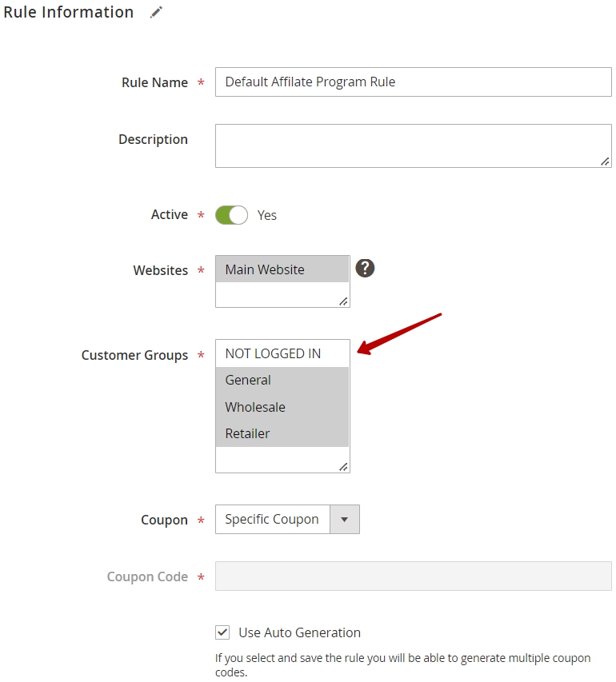Click the pencil edit icon beside Rule Information

pyautogui.click(x=156, y=12)
